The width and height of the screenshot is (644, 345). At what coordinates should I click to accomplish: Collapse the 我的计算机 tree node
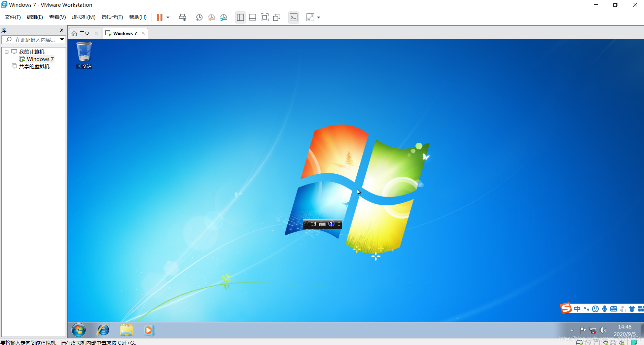6,52
